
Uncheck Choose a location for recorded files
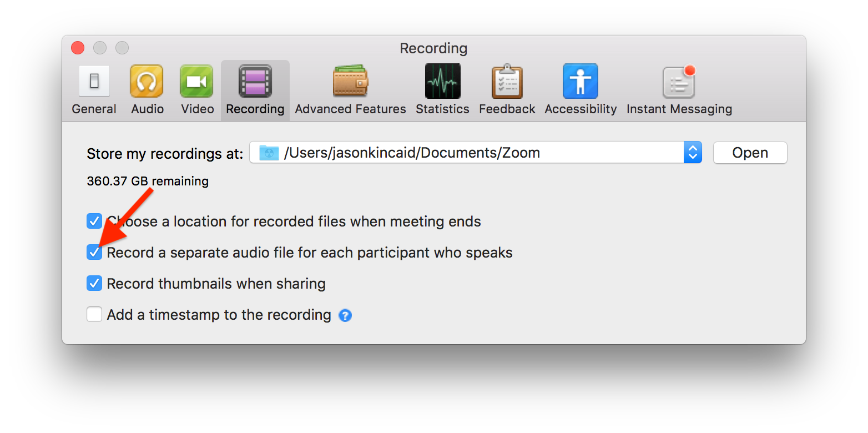94,221
